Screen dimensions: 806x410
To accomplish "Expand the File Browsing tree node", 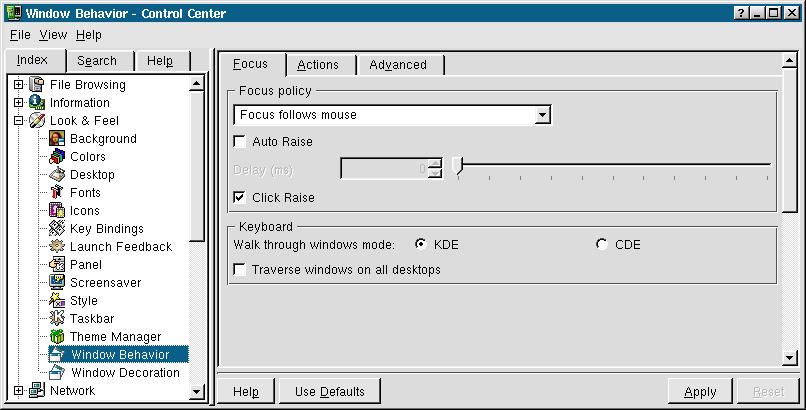I will [x=19, y=84].
